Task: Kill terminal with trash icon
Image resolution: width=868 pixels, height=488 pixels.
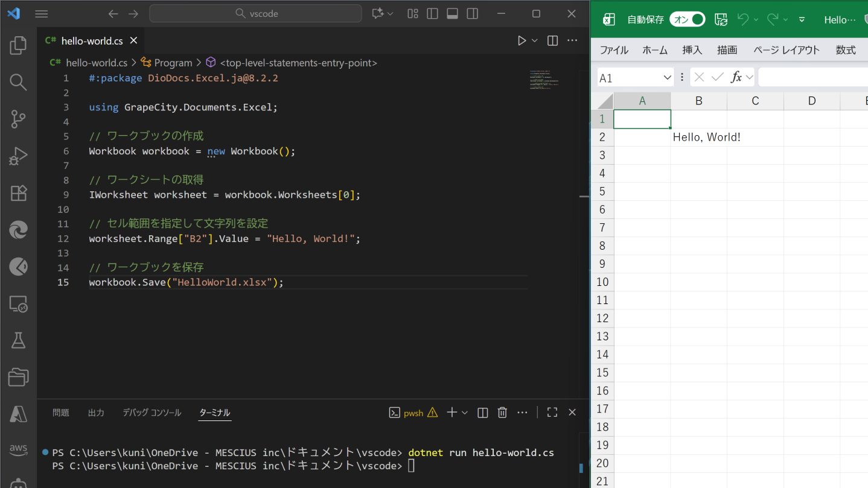Action: click(x=502, y=413)
